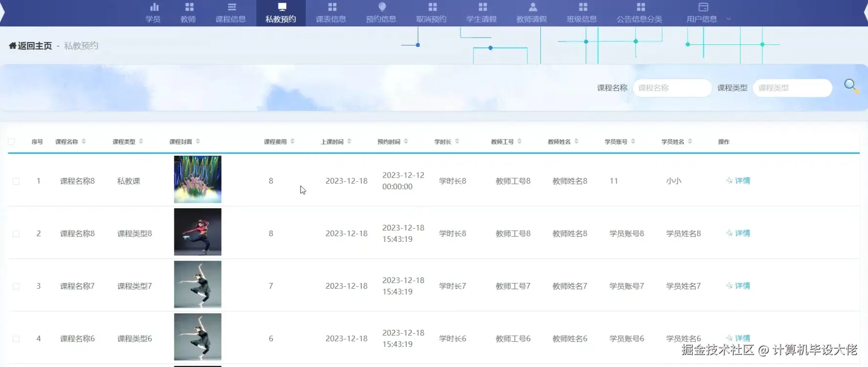Go back via 返回主页 link
This screenshot has height=367, width=868.
point(35,45)
